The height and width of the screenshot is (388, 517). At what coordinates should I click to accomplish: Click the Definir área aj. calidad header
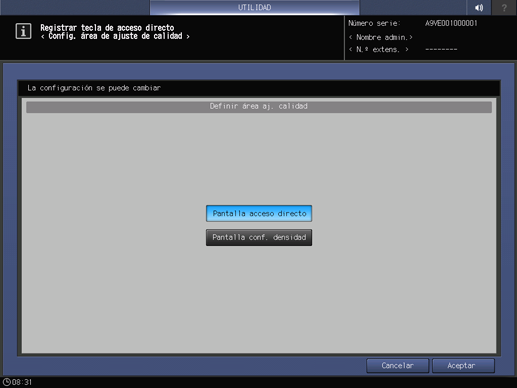click(x=259, y=106)
